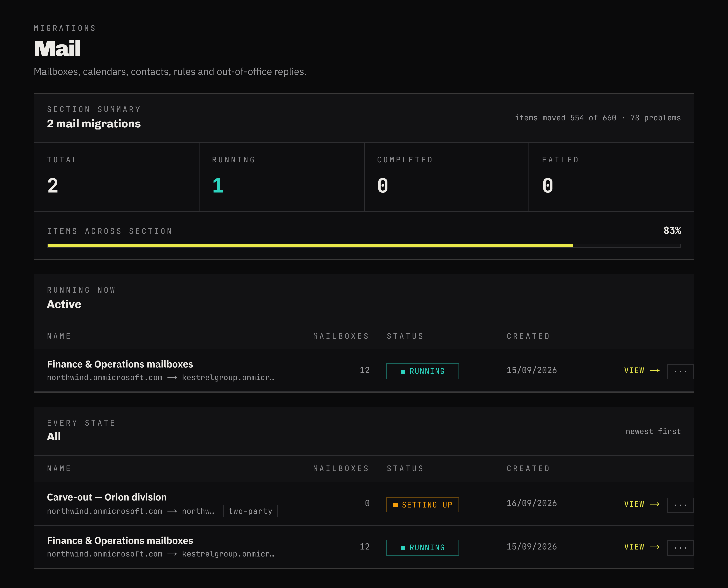Click the MIGRATIONS breadcrumb label
This screenshot has height=588, width=728.
pos(65,28)
